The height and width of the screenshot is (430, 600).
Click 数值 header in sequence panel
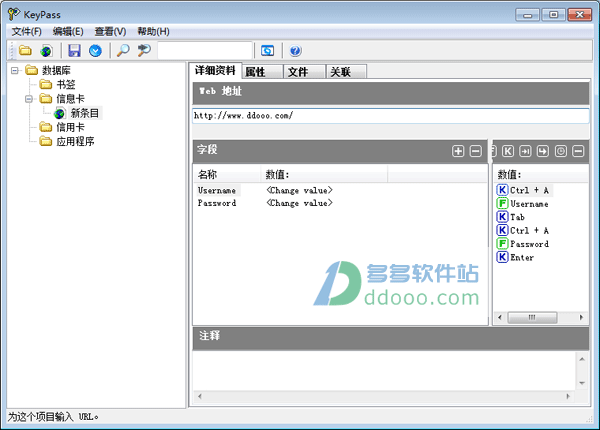(x=541, y=174)
